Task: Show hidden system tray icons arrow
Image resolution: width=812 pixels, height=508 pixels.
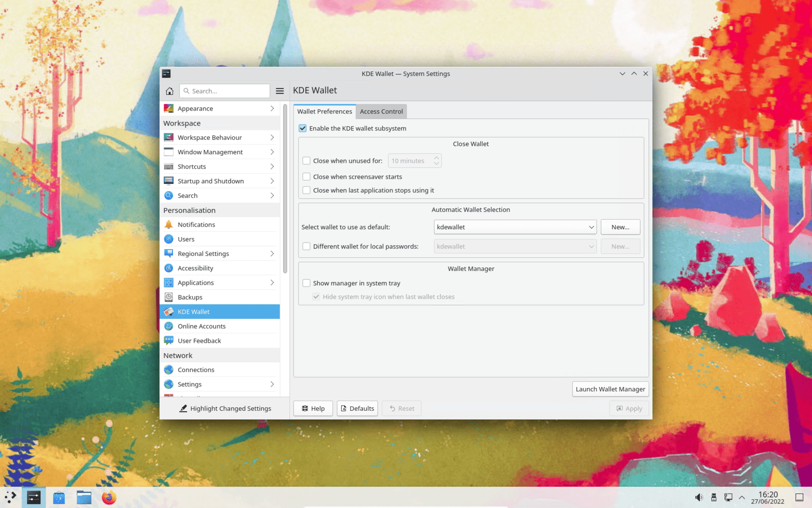Action: click(x=742, y=497)
